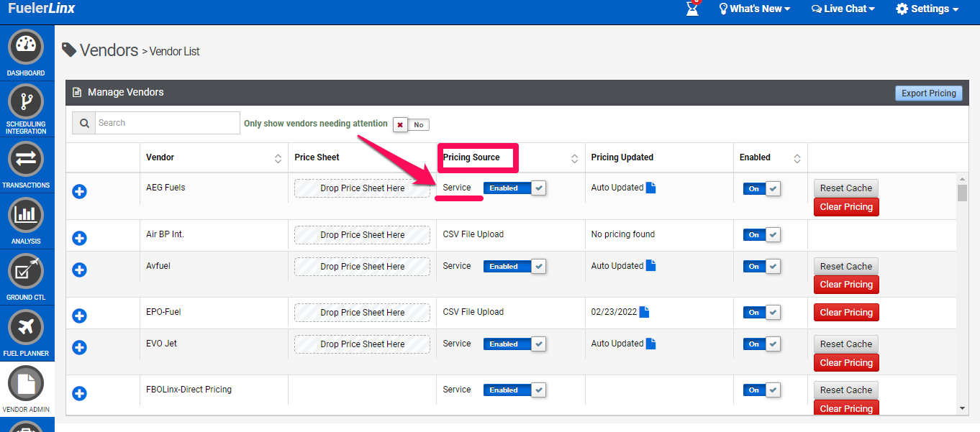Click AEG Fuels price sheet drop zone

click(362, 188)
